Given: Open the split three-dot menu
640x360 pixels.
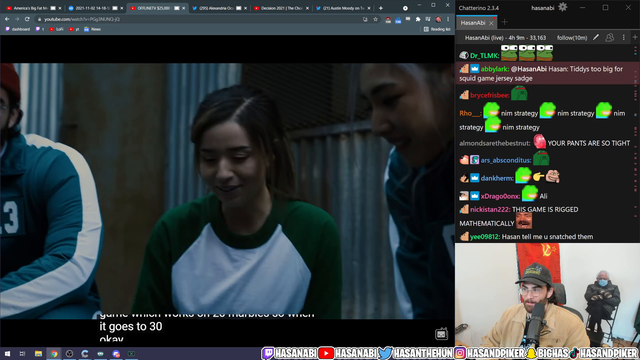Looking at the screenshot, I should pos(624,38).
